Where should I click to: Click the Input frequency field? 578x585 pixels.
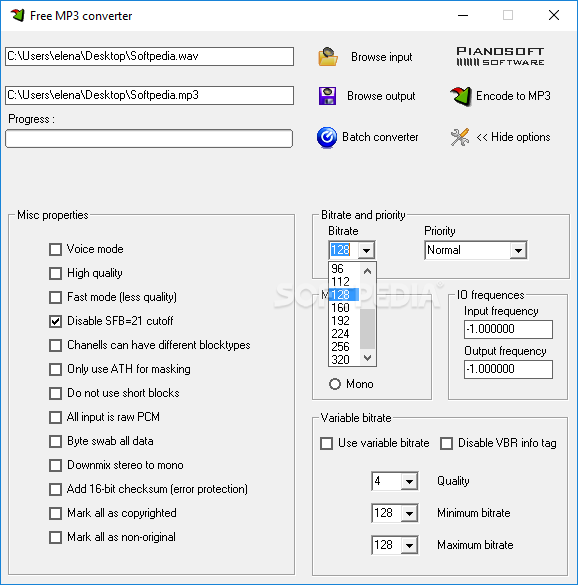pos(508,329)
